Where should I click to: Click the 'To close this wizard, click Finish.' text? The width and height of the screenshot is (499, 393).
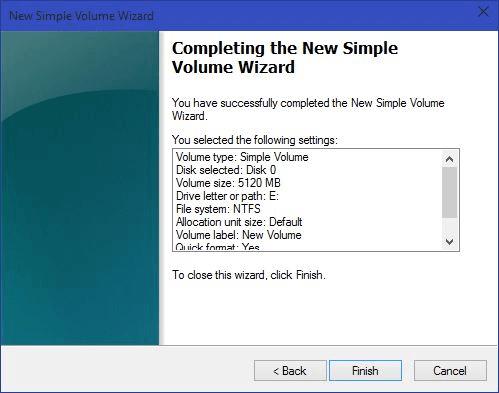click(x=249, y=275)
